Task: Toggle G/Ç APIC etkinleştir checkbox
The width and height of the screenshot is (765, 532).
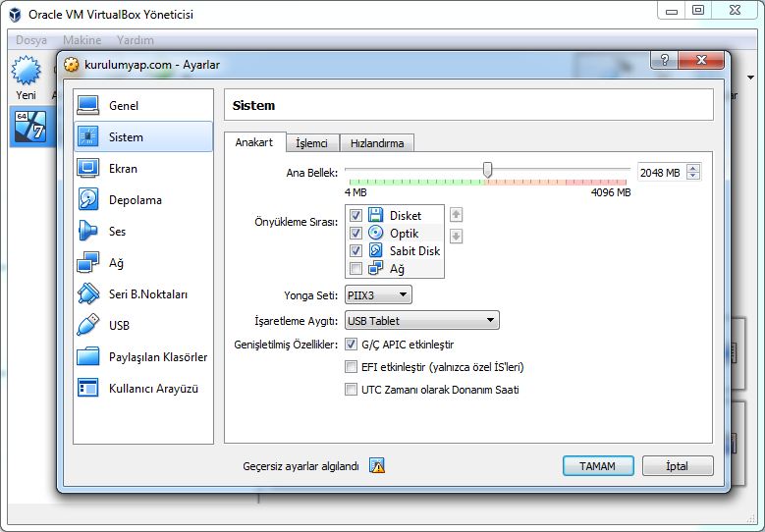Action: [x=351, y=345]
